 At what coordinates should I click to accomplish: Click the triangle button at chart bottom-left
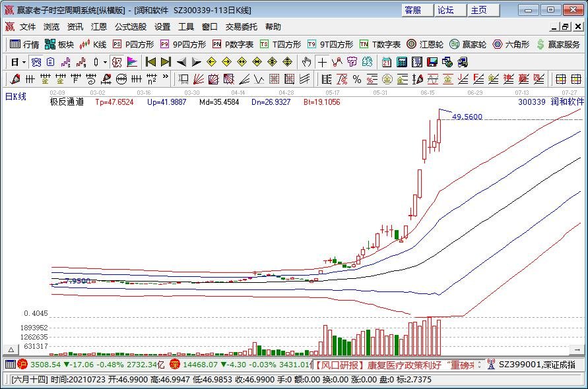[x=11, y=349]
